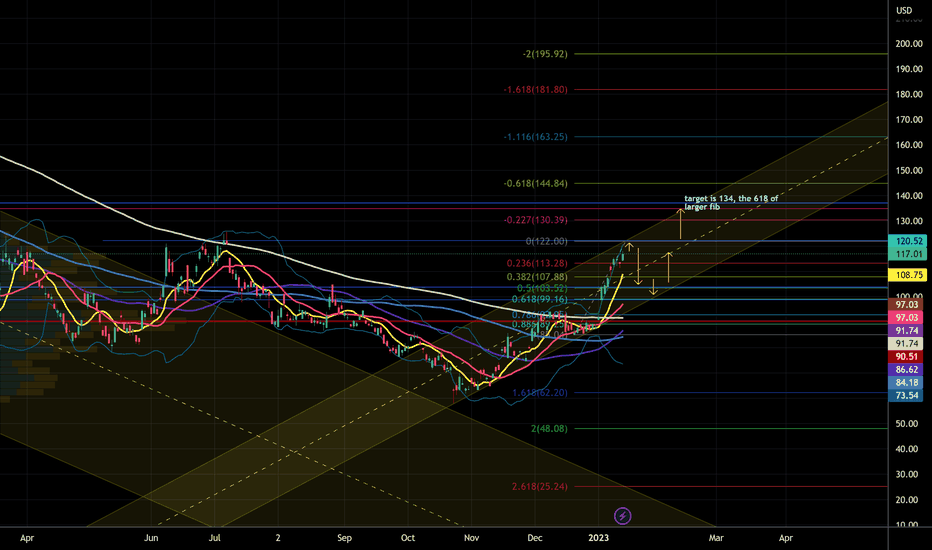
Task: Click the purple lightning bolt icon
Action: (622, 516)
